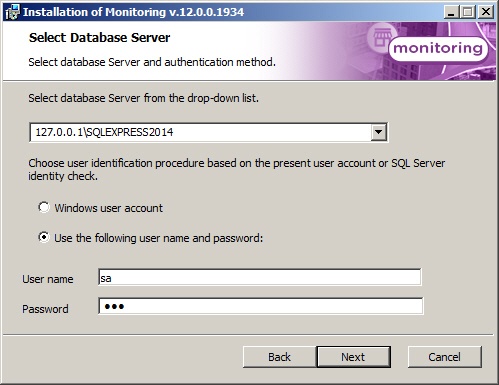This screenshot has width=499, height=385.
Task: Open the database server drop-down arrow
Action: click(378, 132)
